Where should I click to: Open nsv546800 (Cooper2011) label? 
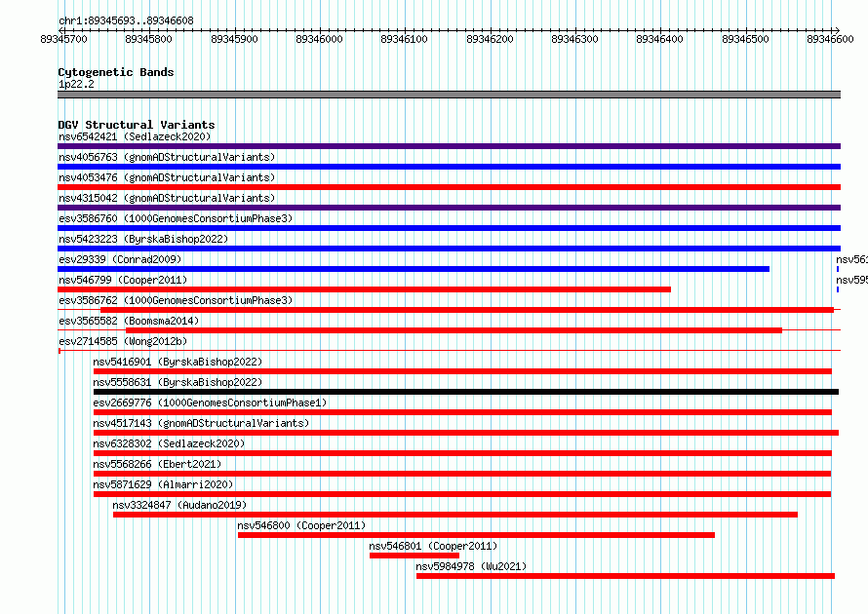coord(301,525)
